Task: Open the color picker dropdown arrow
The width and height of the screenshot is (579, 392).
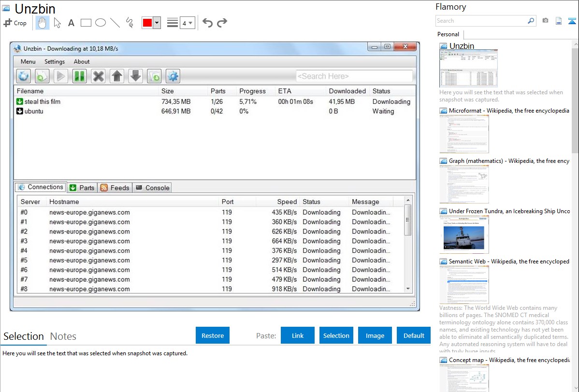Action: pyautogui.click(x=157, y=23)
